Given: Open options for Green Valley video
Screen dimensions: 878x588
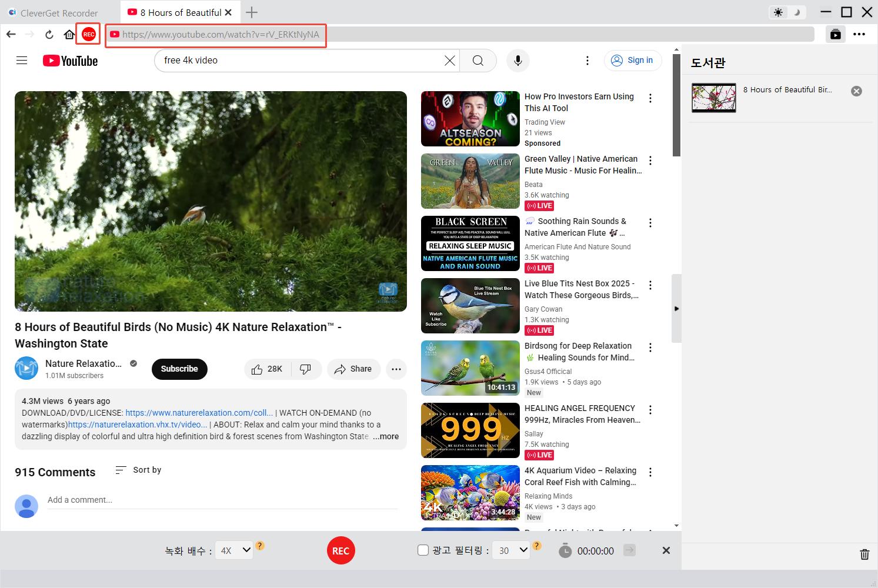Looking at the screenshot, I should point(650,161).
